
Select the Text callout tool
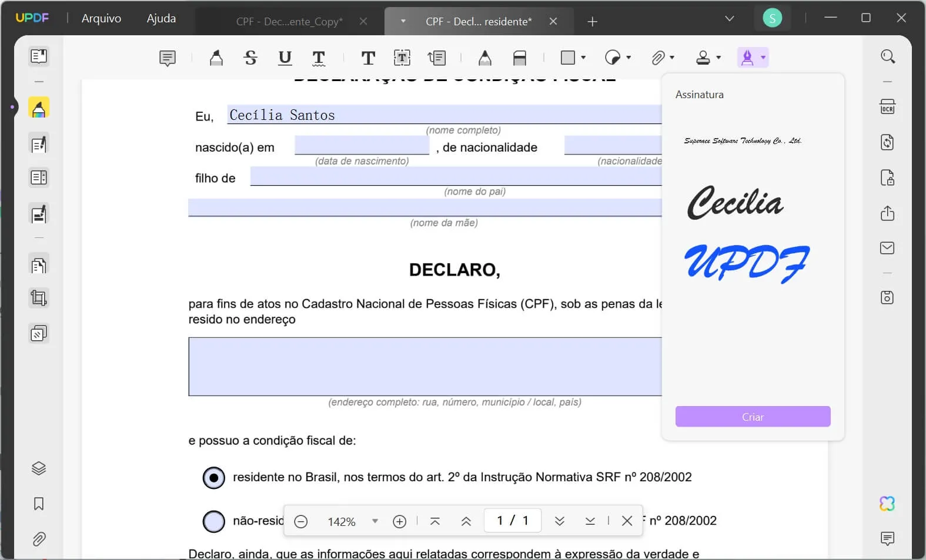click(x=437, y=58)
